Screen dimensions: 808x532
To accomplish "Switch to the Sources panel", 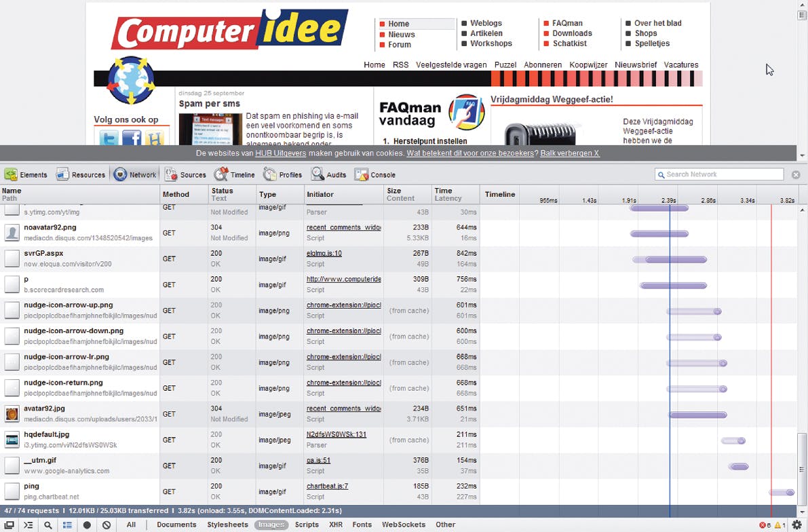I will 185,175.
